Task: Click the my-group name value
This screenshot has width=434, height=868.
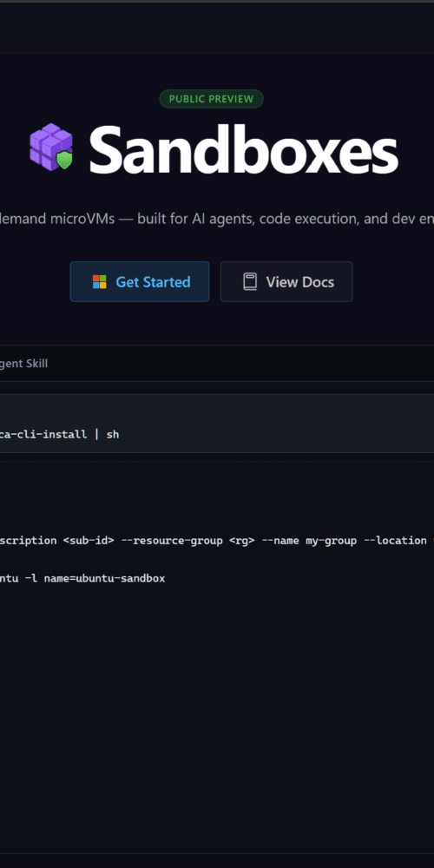Action: 331,540
